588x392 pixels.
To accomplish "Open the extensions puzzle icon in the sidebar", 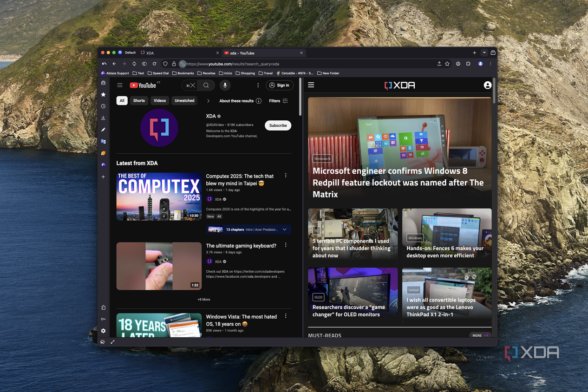I will 103,307.
